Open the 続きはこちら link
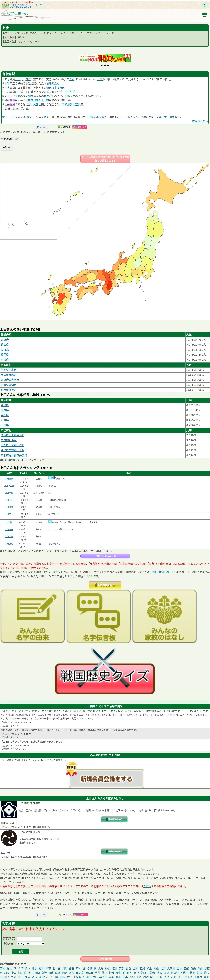 click(200, 121)
